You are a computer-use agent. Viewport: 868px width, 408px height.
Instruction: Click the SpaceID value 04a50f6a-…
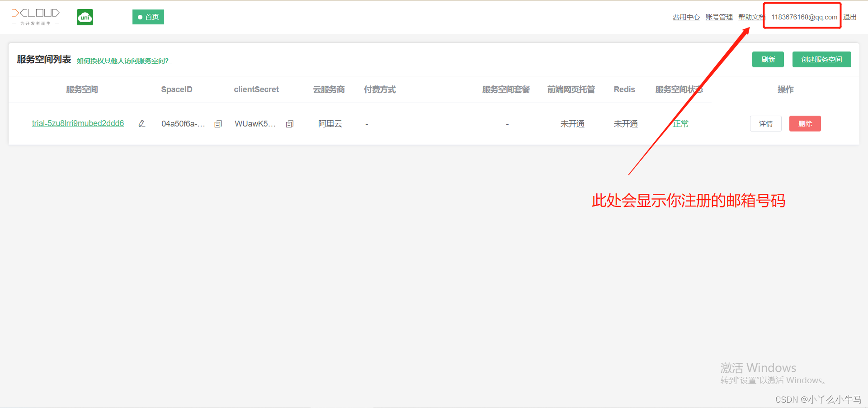pos(183,124)
